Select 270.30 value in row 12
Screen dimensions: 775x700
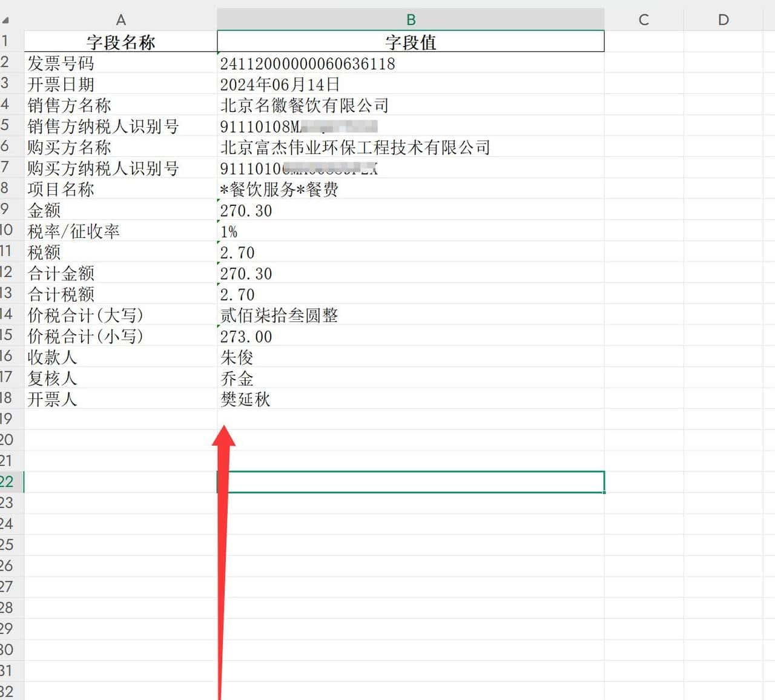point(411,273)
